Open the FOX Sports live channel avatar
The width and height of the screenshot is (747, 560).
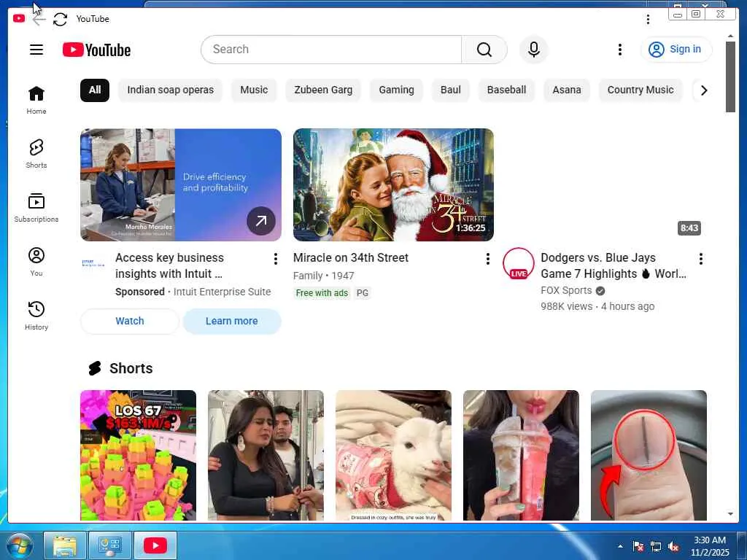(x=519, y=263)
